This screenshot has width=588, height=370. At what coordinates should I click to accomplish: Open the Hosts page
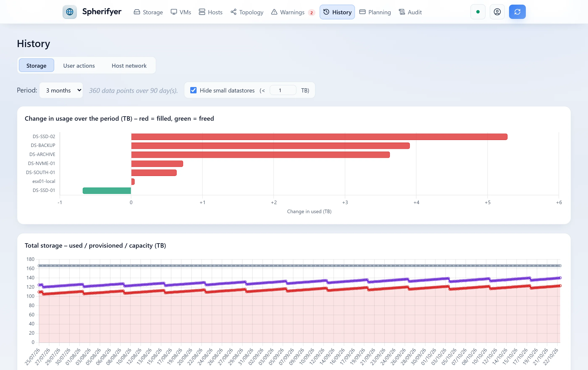click(x=210, y=12)
